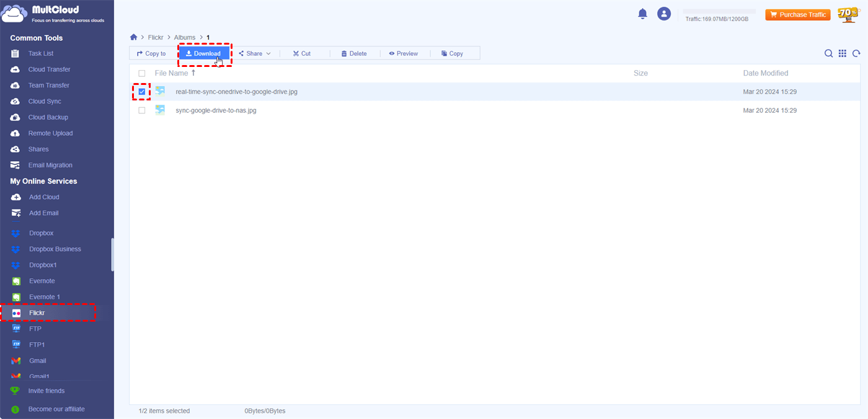Image resolution: width=868 pixels, height=419 pixels.
Task: Go to Flickr breadcrumb link
Action: (156, 38)
